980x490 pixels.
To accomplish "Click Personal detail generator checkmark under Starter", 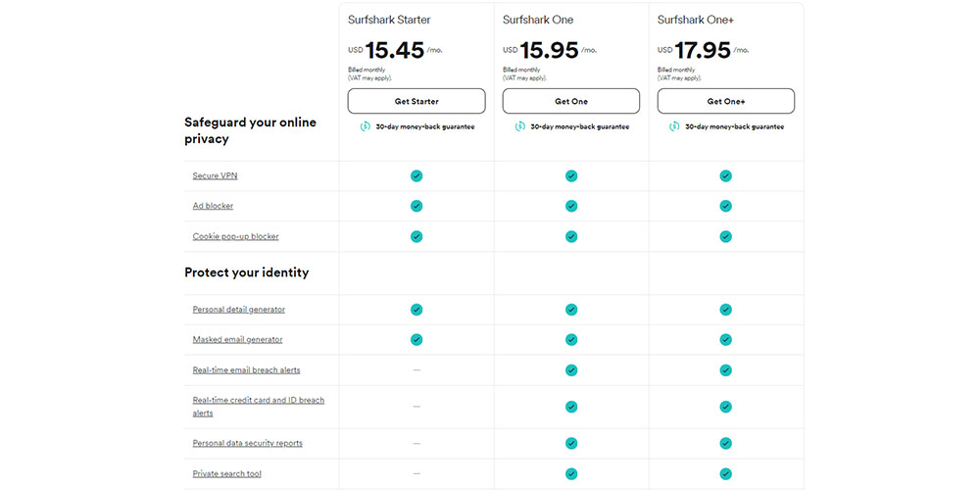I will click(416, 310).
